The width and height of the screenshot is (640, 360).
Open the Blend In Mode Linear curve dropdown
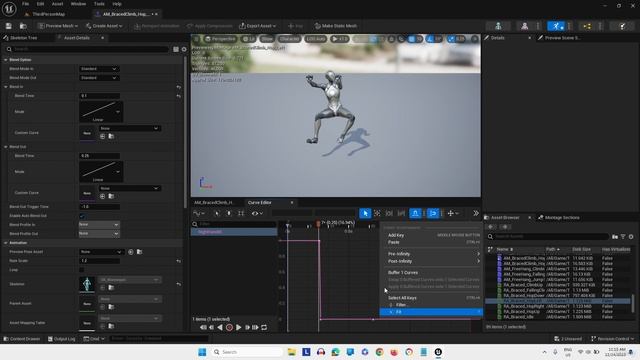(101, 111)
